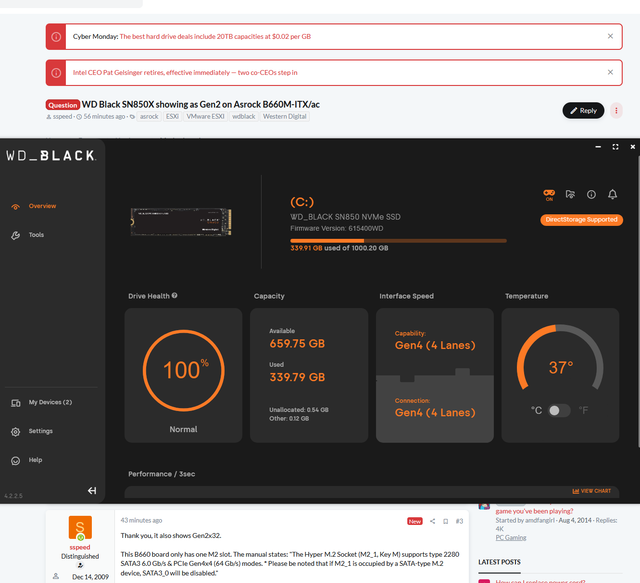Open the PC Gaming forum link

pos(511,538)
